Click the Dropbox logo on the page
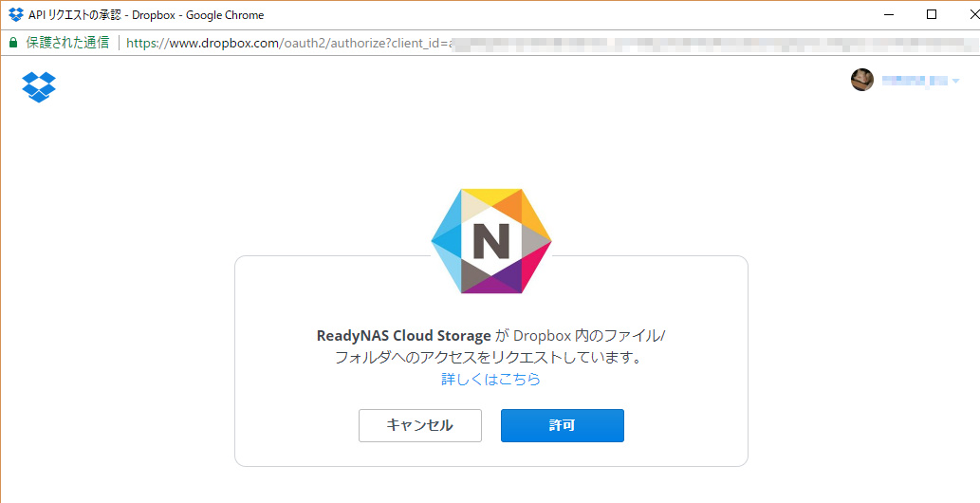Screen dimensions: 980x503 pos(39,86)
